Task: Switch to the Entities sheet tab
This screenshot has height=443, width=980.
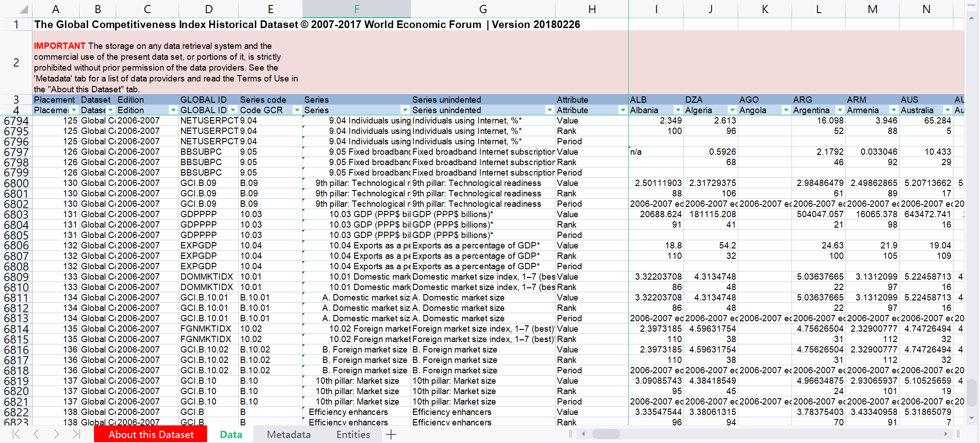Action: click(x=353, y=434)
